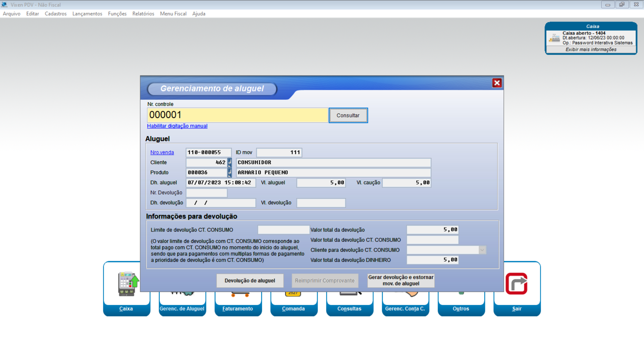This screenshot has height=349, width=644.
Task: Click the Nr. controle input field
Action: (237, 115)
